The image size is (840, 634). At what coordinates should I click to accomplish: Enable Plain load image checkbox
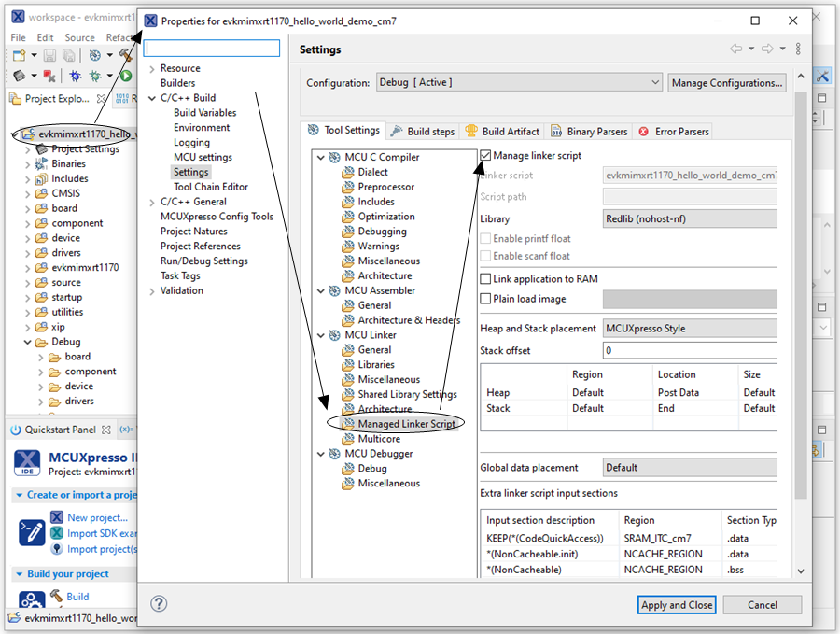click(485, 299)
